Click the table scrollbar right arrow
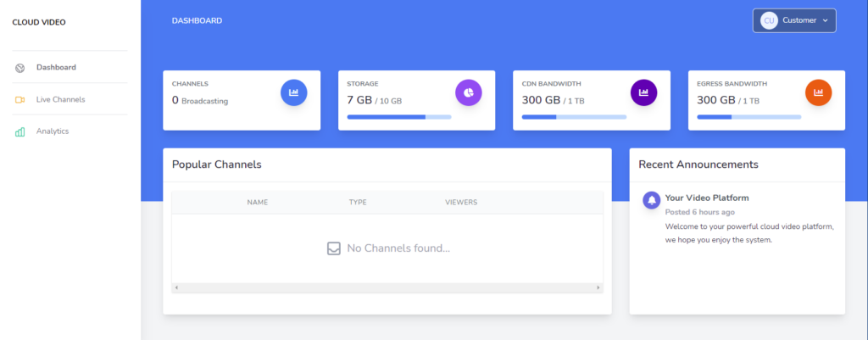This screenshot has height=340, width=868. pos(598,288)
